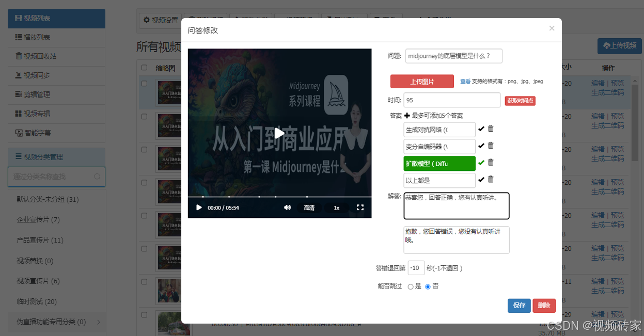Delete the 以上都是 answer with trash icon
This screenshot has height=336, width=644.
pos(491,179)
